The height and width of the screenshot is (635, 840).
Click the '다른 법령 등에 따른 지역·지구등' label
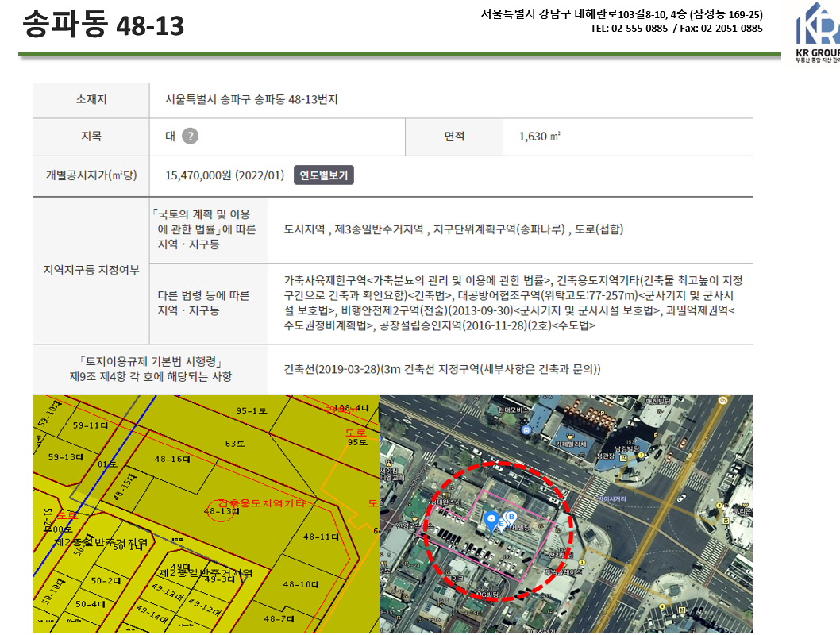pos(203,303)
